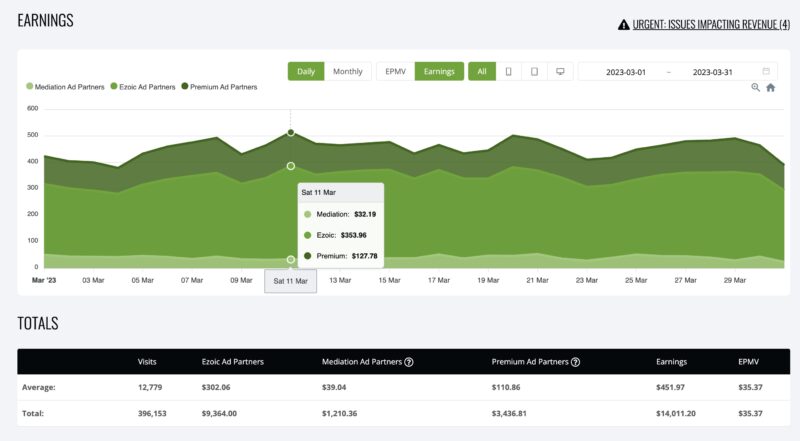Select the Earnings metric button
Image resolution: width=800 pixels, height=441 pixels.
pyautogui.click(x=439, y=71)
